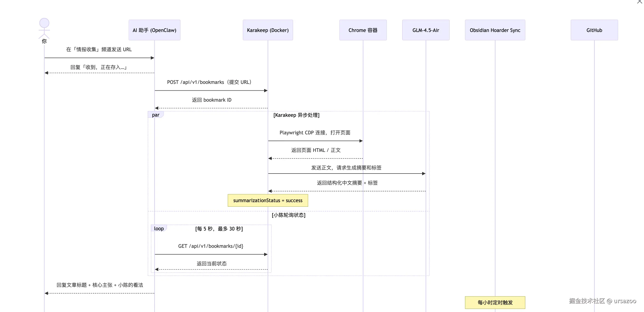Screen dimensions: 644x312
Task: Click the POST /api/v1/bookmarks message label
Action: coord(209,82)
